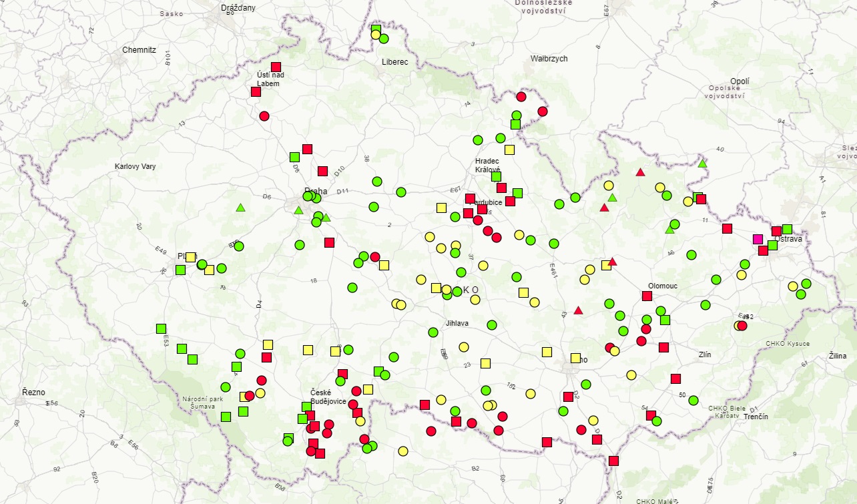The height and width of the screenshot is (504, 857).
Task: Click green triangle marker left of D6 road label
Action: click(x=240, y=208)
